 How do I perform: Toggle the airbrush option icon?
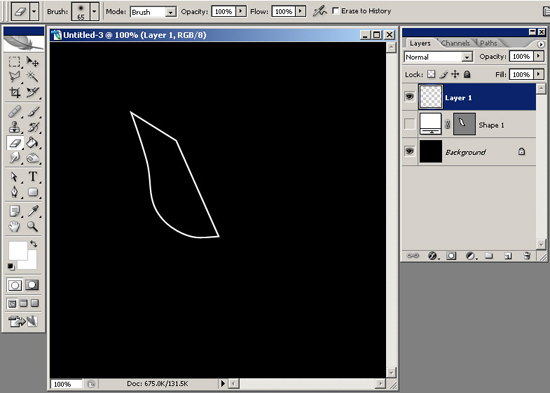(320, 12)
